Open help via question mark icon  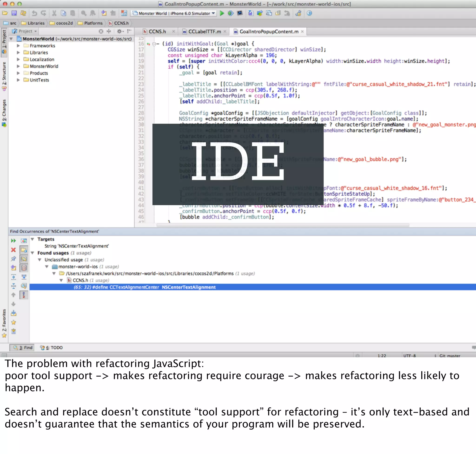[x=309, y=13]
